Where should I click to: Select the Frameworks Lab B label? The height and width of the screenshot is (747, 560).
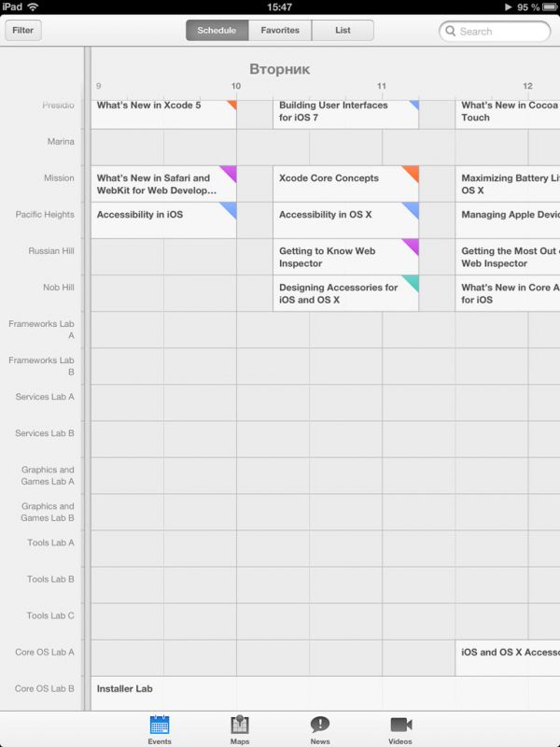(x=41, y=366)
